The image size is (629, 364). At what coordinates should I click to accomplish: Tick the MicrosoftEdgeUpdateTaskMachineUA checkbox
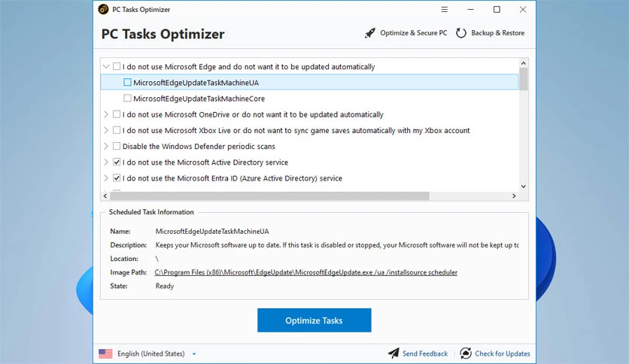point(128,82)
